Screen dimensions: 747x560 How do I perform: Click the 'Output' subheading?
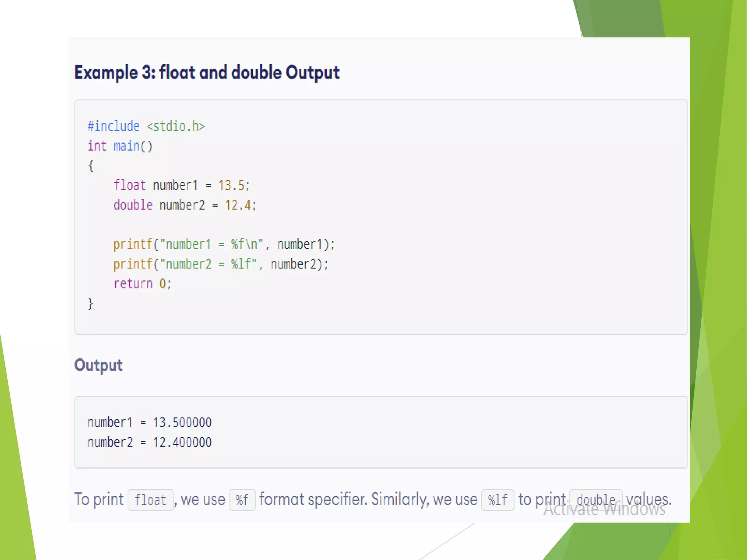(98, 365)
